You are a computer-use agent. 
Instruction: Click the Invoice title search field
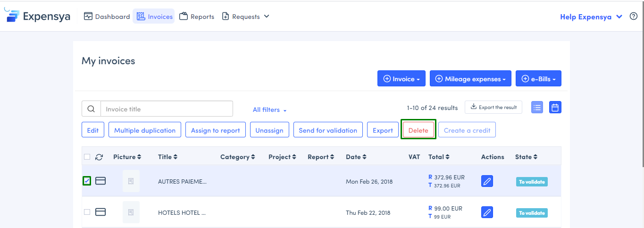tap(167, 109)
